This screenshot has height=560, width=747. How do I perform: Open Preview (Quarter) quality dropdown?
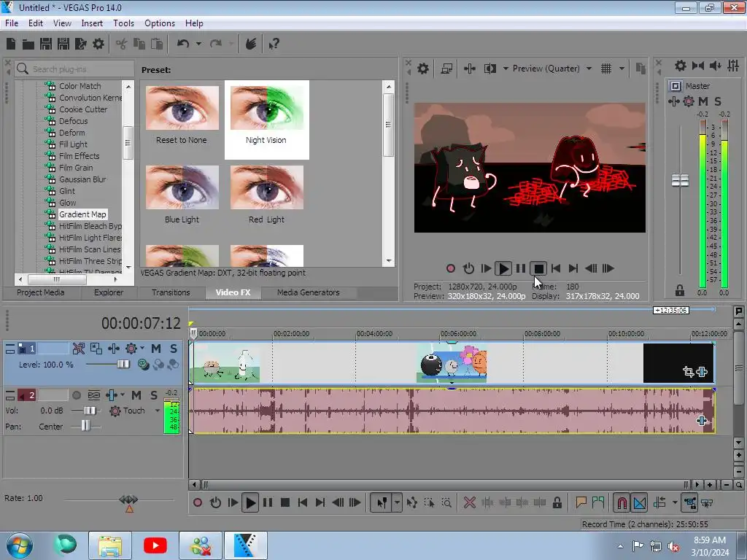point(589,69)
